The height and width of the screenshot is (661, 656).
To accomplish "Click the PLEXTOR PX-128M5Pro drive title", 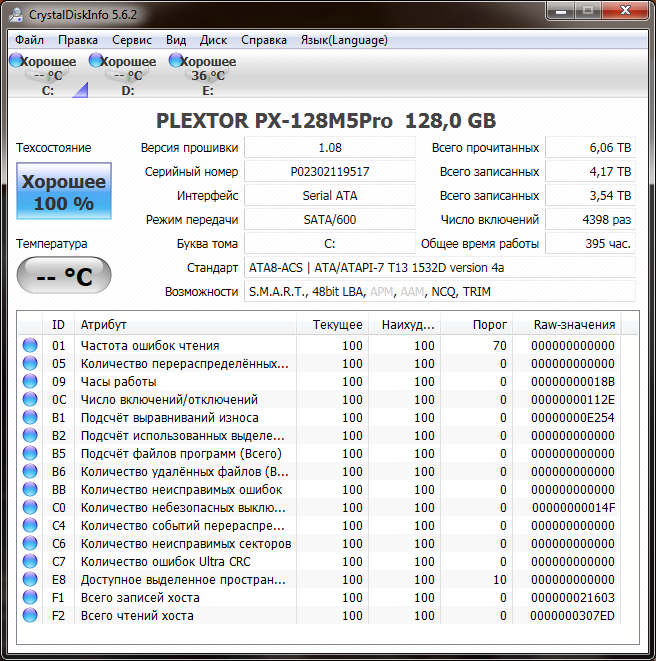I will pos(326,121).
